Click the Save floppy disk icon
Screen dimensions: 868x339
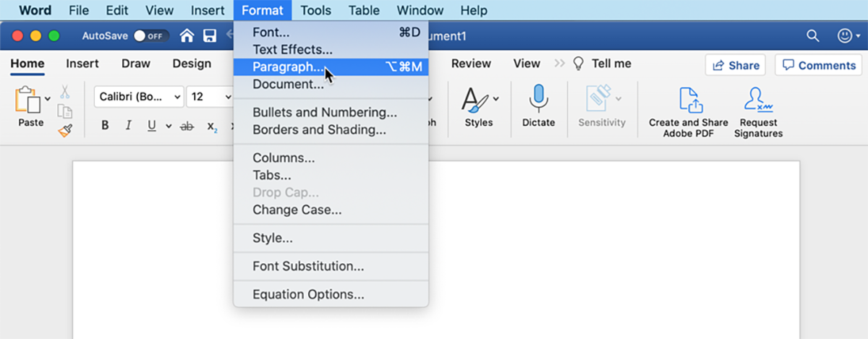tap(210, 35)
